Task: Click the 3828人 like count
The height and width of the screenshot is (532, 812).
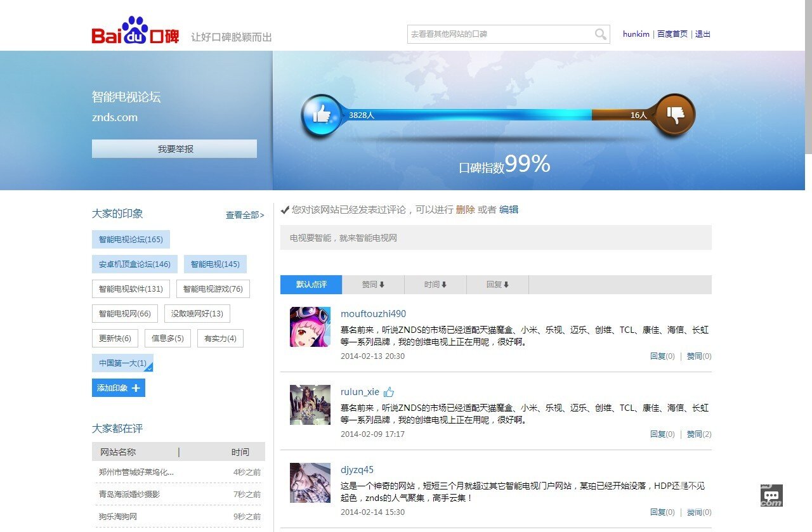Action: click(362, 115)
